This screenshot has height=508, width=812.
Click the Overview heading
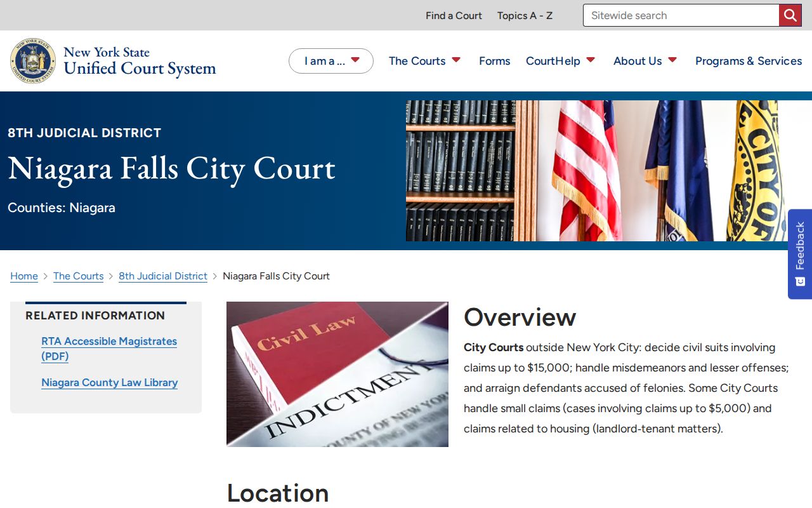point(520,317)
